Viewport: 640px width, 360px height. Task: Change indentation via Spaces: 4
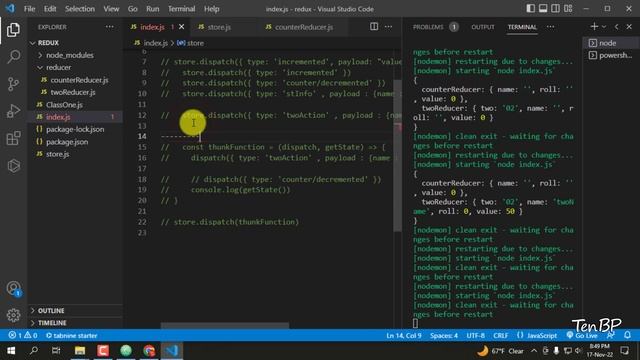coord(444,336)
